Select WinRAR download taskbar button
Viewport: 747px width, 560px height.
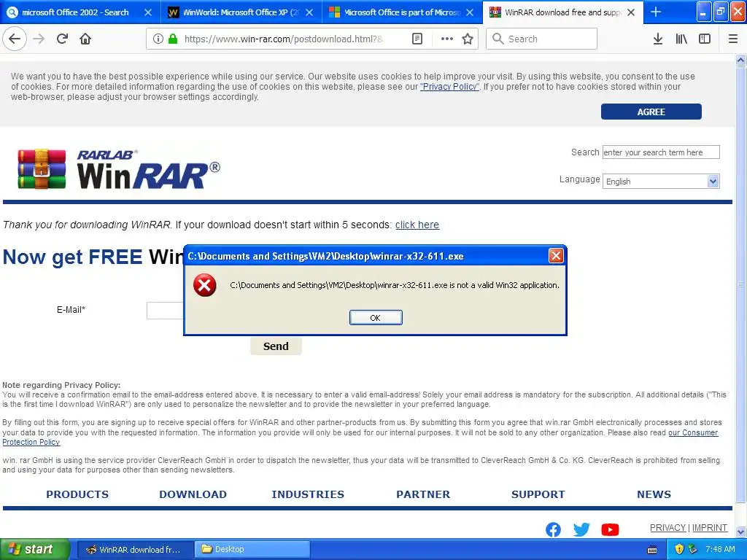(x=135, y=549)
